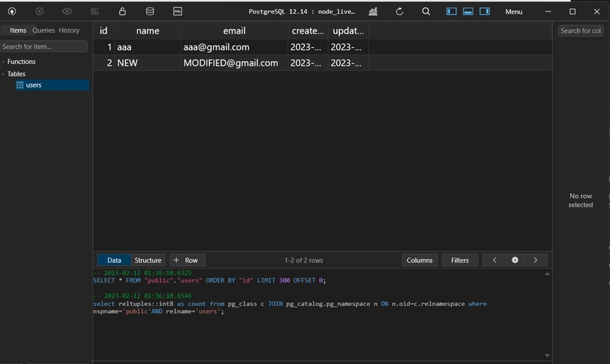Select the users table
The height and width of the screenshot is (364, 610).
(x=52, y=85)
